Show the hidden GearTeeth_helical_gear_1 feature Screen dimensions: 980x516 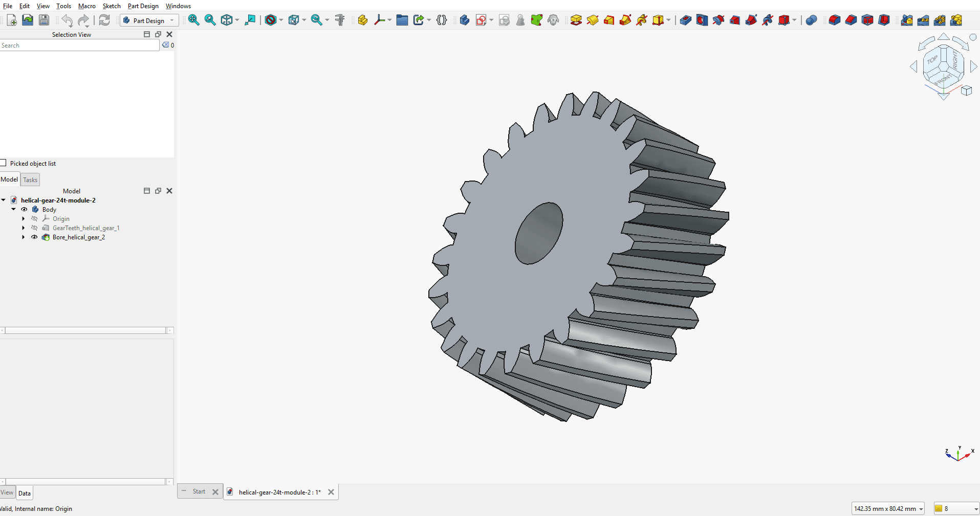pyautogui.click(x=34, y=228)
